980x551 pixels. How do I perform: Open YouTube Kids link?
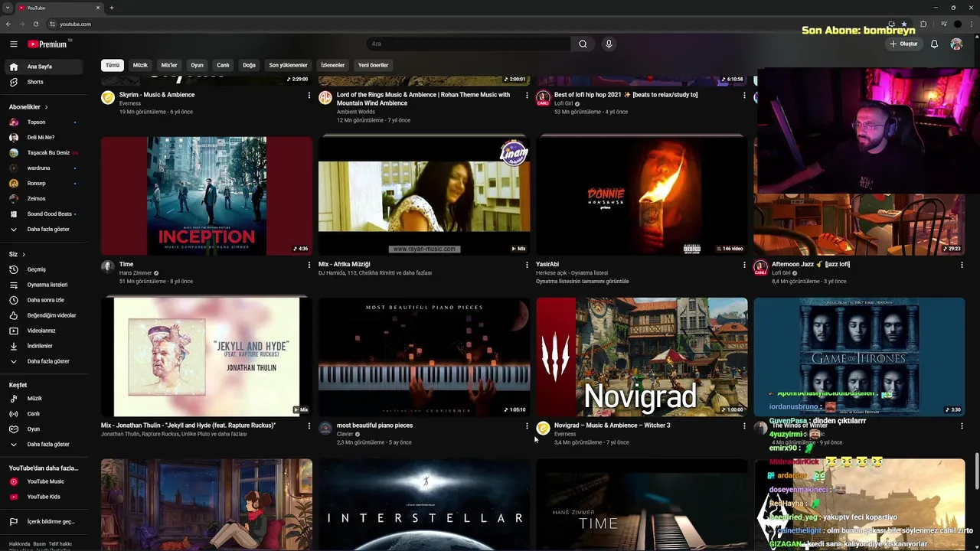click(x=44, y=497)
